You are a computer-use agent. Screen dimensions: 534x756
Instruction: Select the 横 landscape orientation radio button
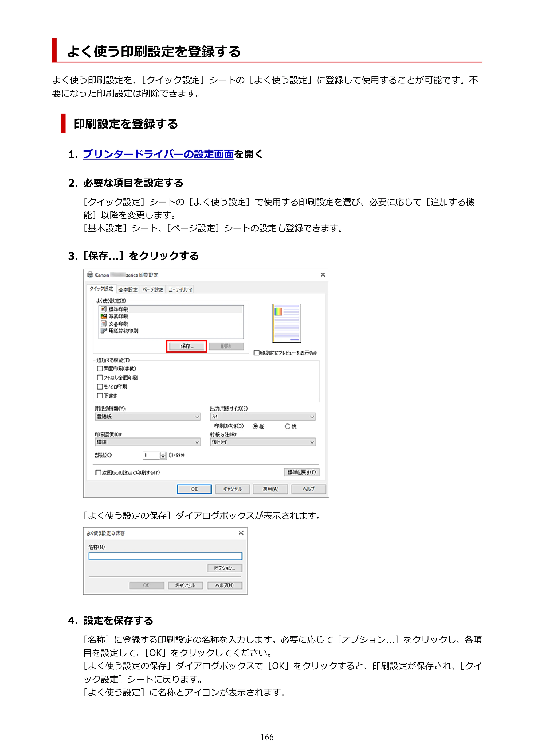coord(288,427)
